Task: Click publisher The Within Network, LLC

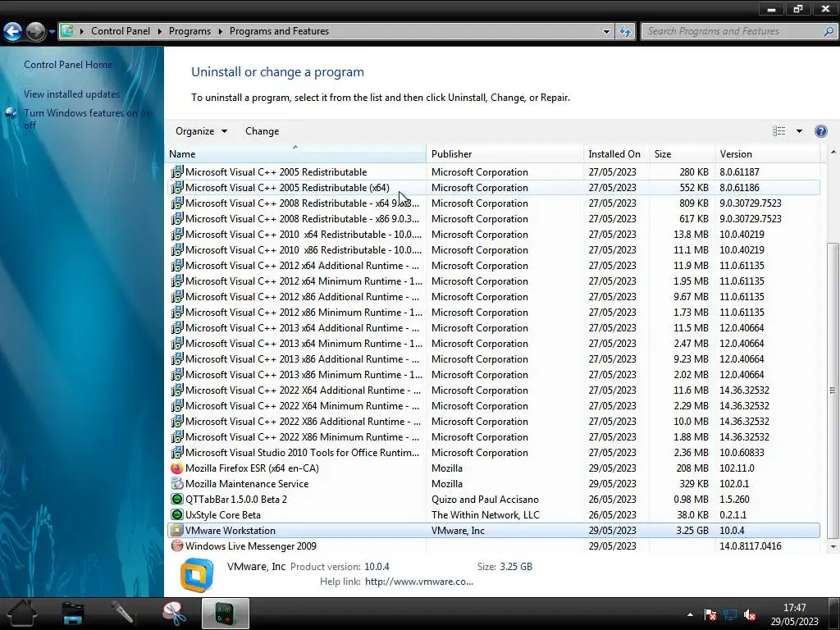Action: point(486,515)
